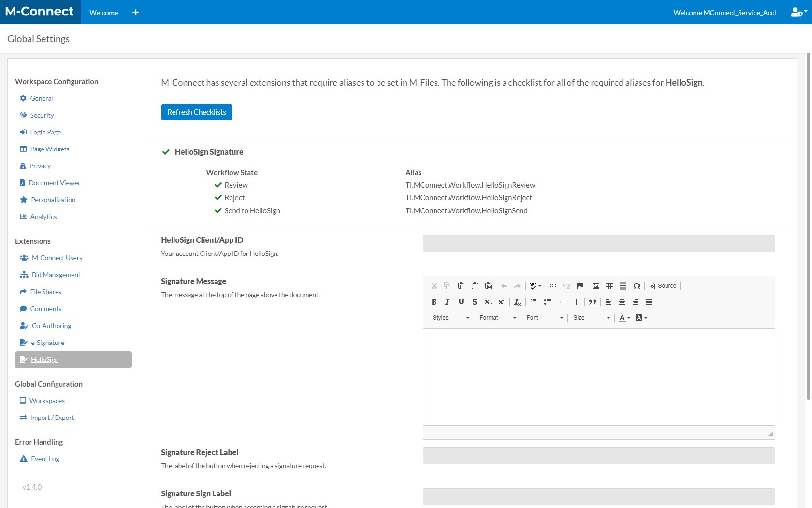Open the Event Log link
The width and height of the screenshot is (812, 508).
pyautogui.click(x=45, y=459)
